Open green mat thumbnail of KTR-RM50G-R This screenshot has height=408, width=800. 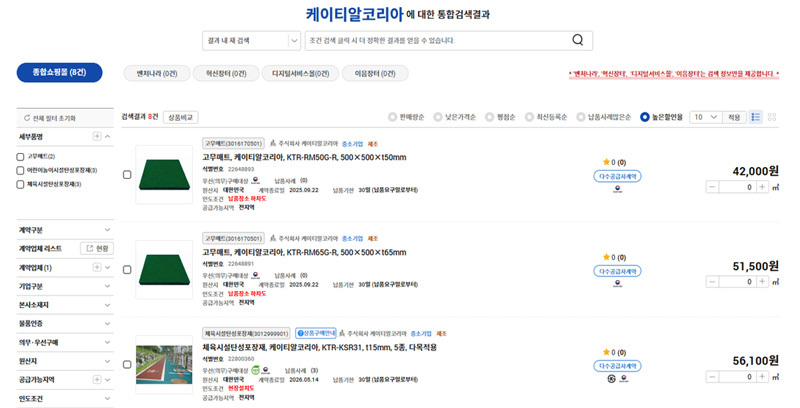(x=164, y=174)
